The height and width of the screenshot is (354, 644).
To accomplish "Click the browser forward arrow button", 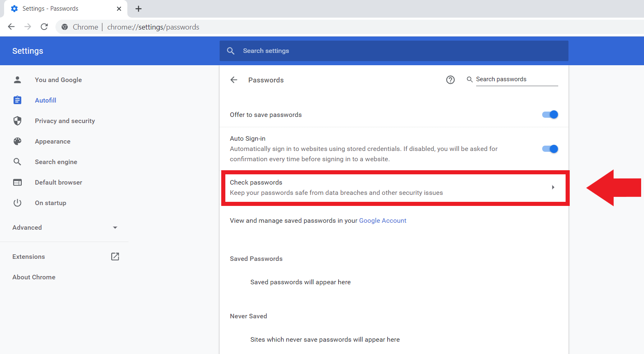I will [28, 27].
